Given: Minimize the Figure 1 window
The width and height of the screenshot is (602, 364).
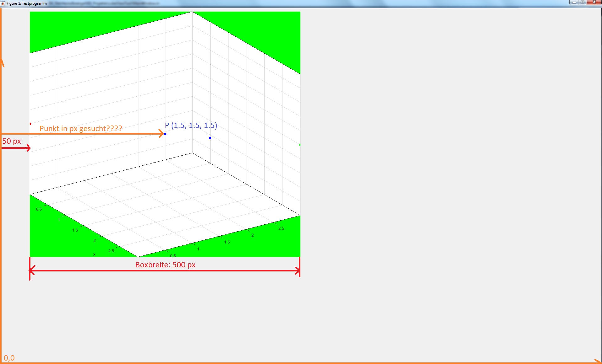Looking at the screenshot, I should click(x=574, y=3).
